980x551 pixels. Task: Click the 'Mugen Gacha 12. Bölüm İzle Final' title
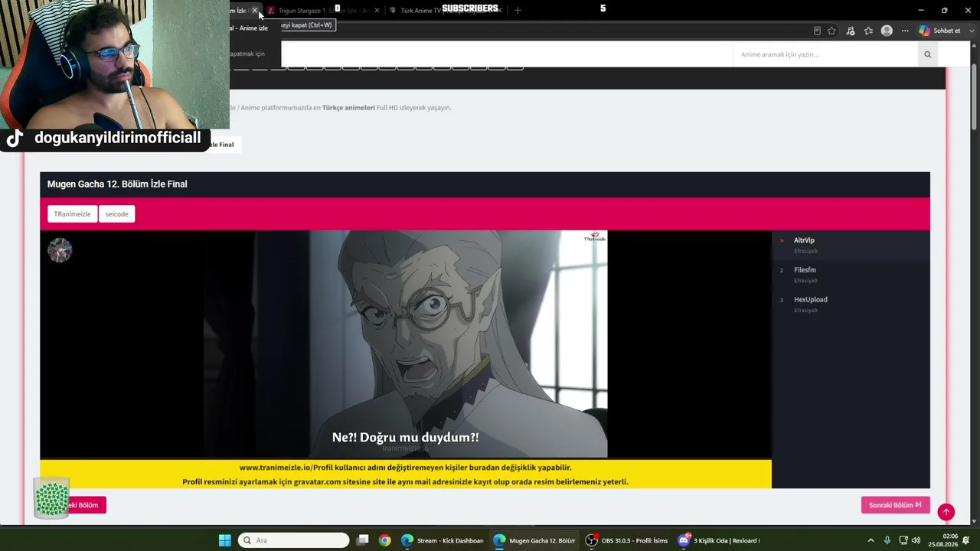pyautogui.click(x=117, y=184)
